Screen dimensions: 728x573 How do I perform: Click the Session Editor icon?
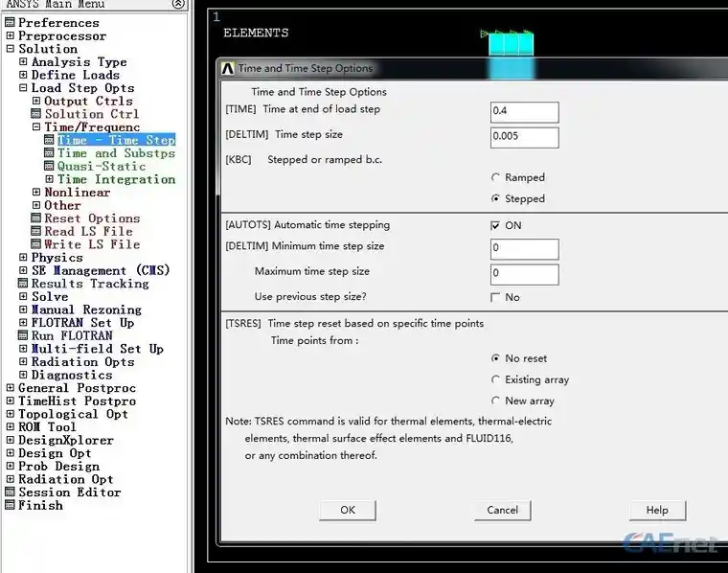click(10, 492)
